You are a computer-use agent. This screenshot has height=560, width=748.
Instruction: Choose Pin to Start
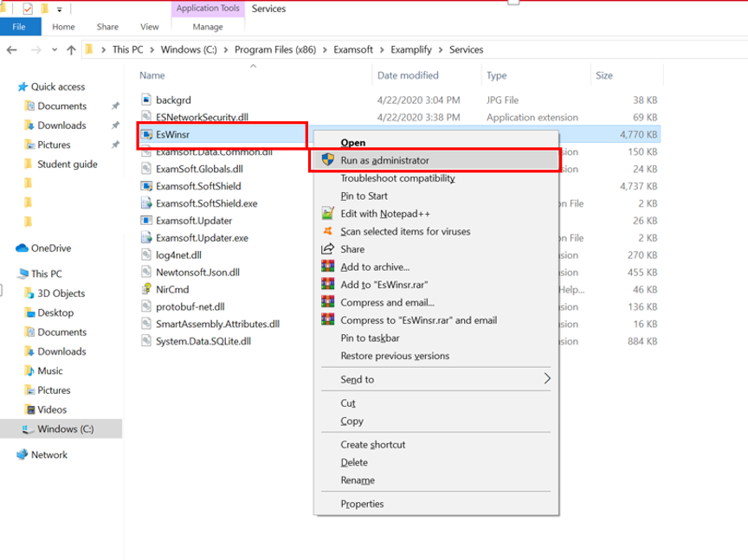[x=364, y=196]
